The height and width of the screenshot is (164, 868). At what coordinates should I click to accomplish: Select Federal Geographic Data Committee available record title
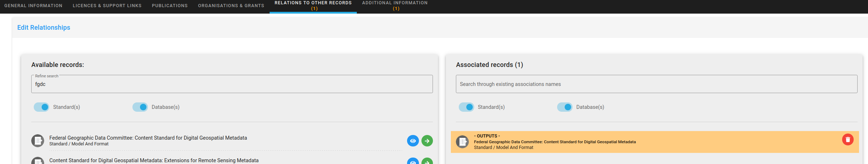[x=148, y=138]
